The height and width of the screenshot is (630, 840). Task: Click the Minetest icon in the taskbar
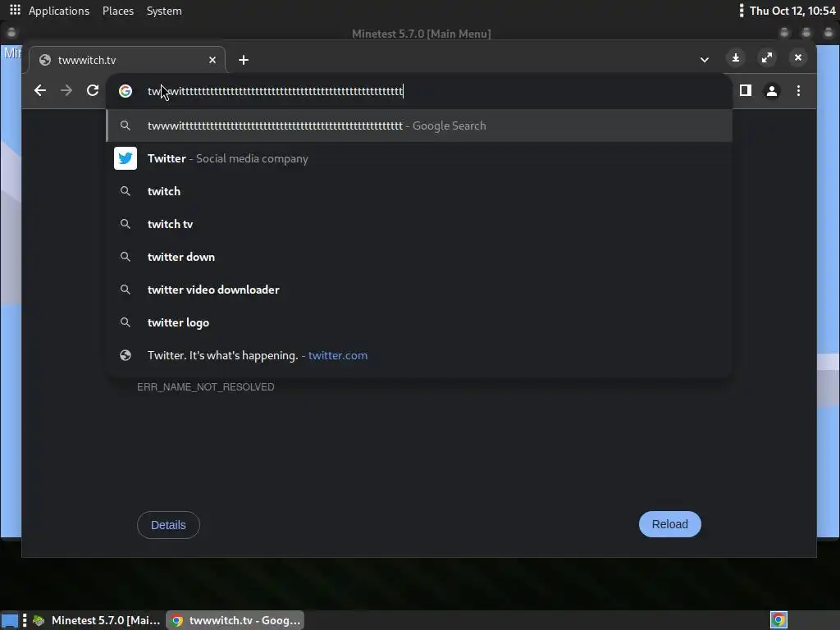tap(39, 620)
